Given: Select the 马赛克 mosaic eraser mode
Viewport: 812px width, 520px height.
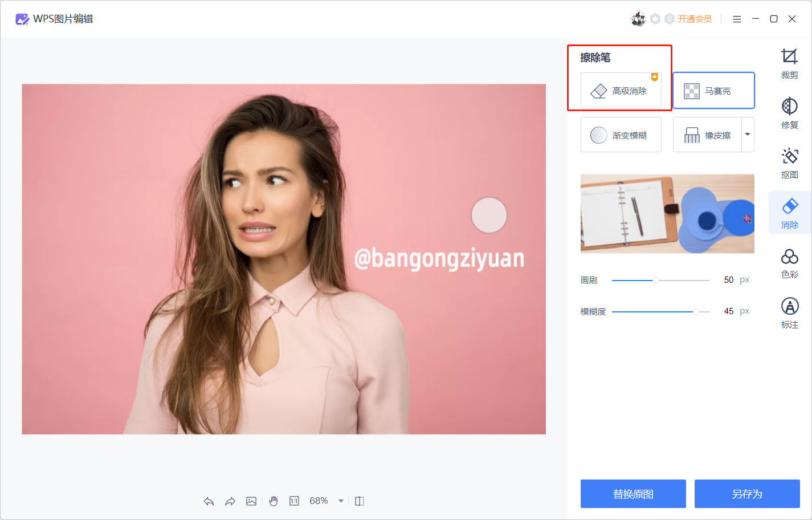Looking at the screenshot, I should tap(713, 91).
